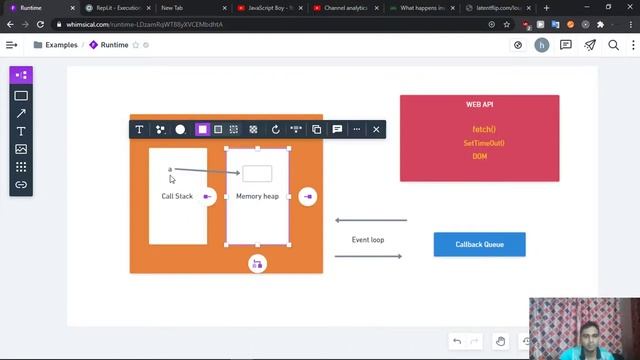Click the DOM text in WEB API
The width and height of the screenshot is (640, 360).
tap(480, 156)
